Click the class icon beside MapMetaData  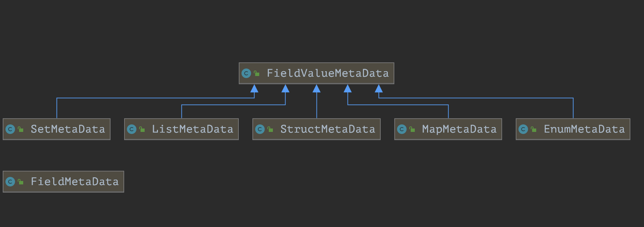coord(402,129)
